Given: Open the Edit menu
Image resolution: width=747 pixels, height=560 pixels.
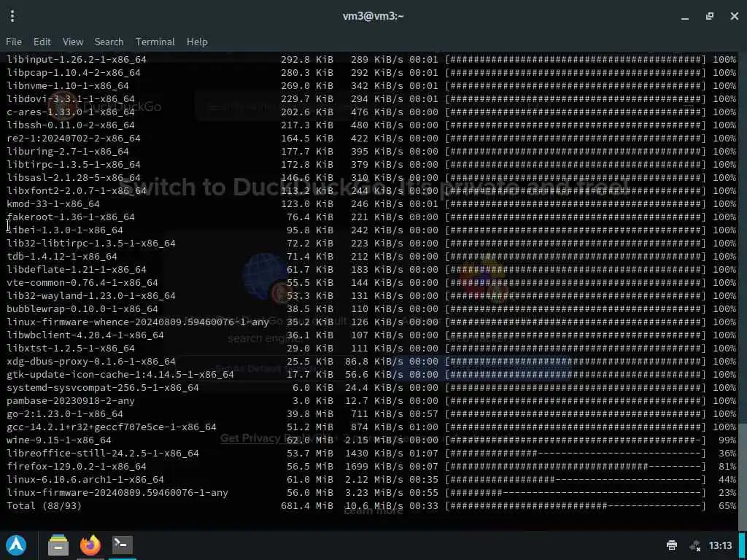Looking at the screenshot, I should click(x=42, y=42).
